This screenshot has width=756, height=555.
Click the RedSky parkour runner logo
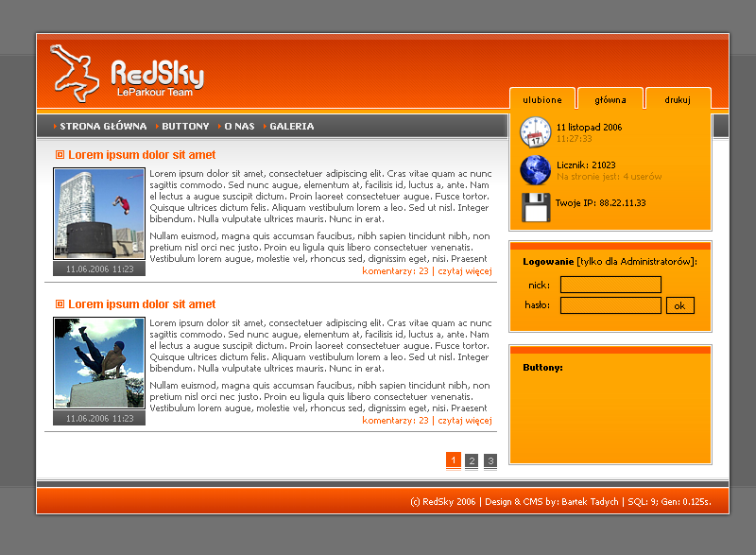click(76, 72)
